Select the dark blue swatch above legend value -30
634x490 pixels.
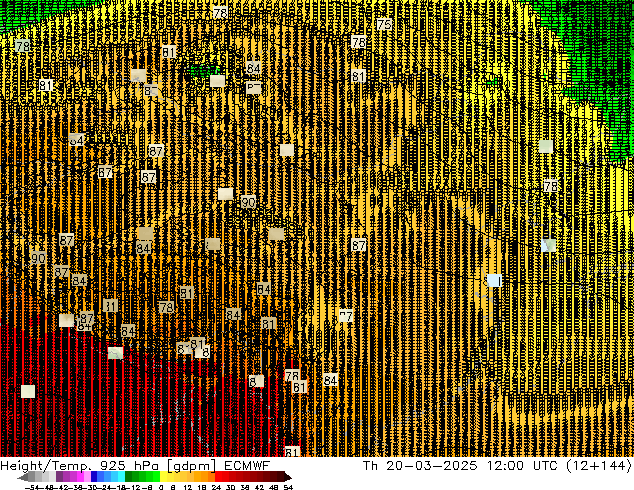coord(94,477)
